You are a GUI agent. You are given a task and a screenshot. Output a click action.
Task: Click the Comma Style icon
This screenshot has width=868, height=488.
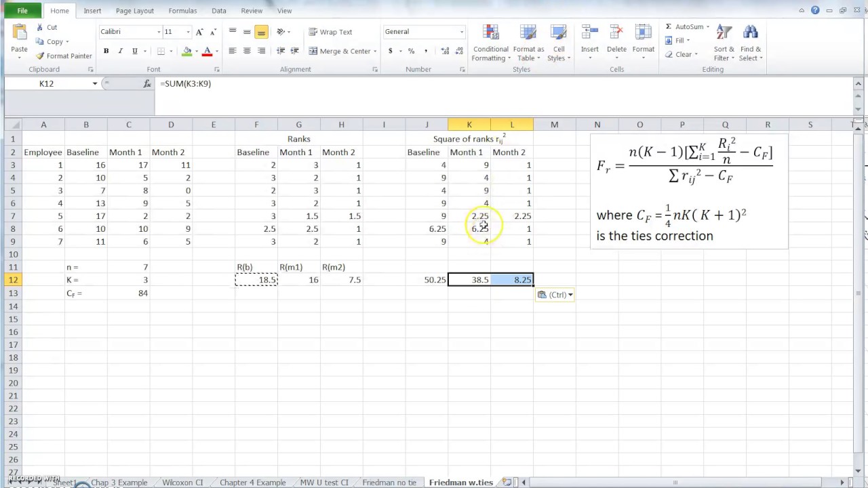click(x=426, y=52)
